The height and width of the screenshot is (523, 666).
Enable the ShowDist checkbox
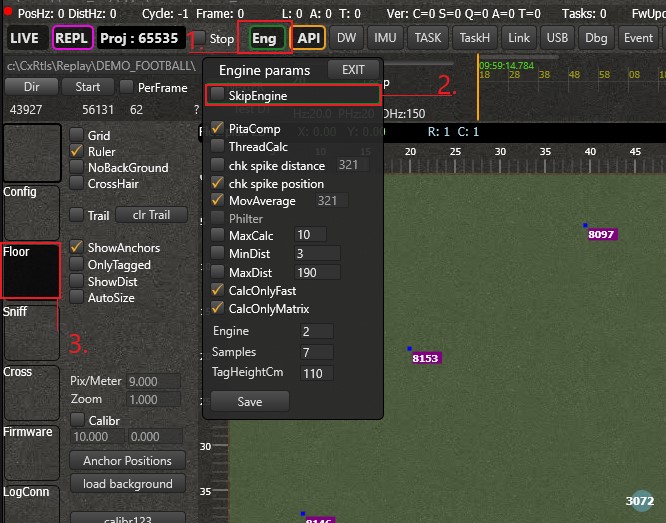click(76, 281)
